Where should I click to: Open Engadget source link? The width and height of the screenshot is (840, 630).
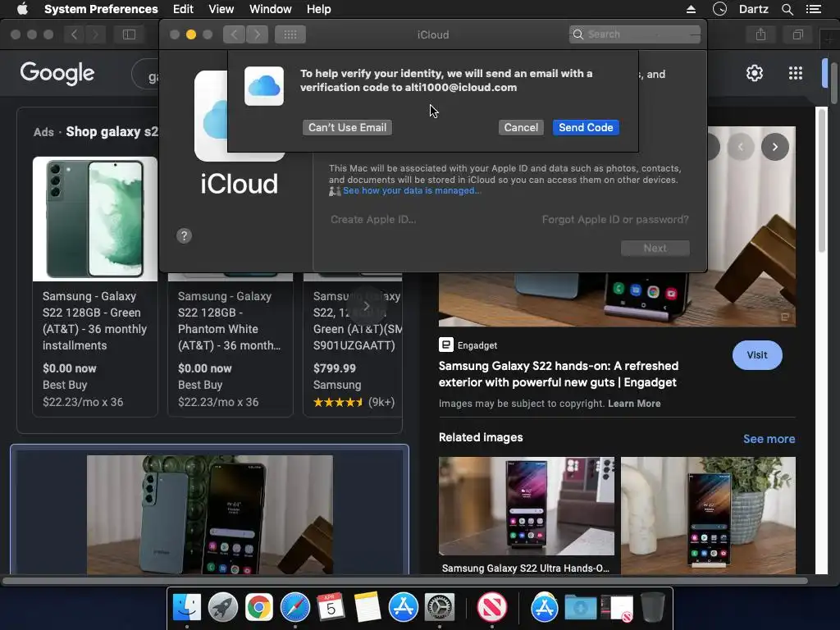point(468,345)
